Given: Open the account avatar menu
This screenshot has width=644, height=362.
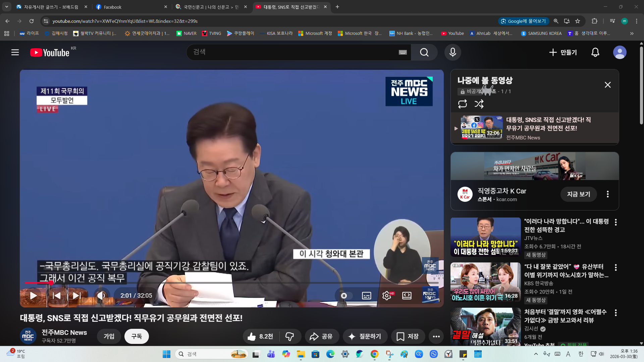Looking at the screenshot, I should coord(620,52).
